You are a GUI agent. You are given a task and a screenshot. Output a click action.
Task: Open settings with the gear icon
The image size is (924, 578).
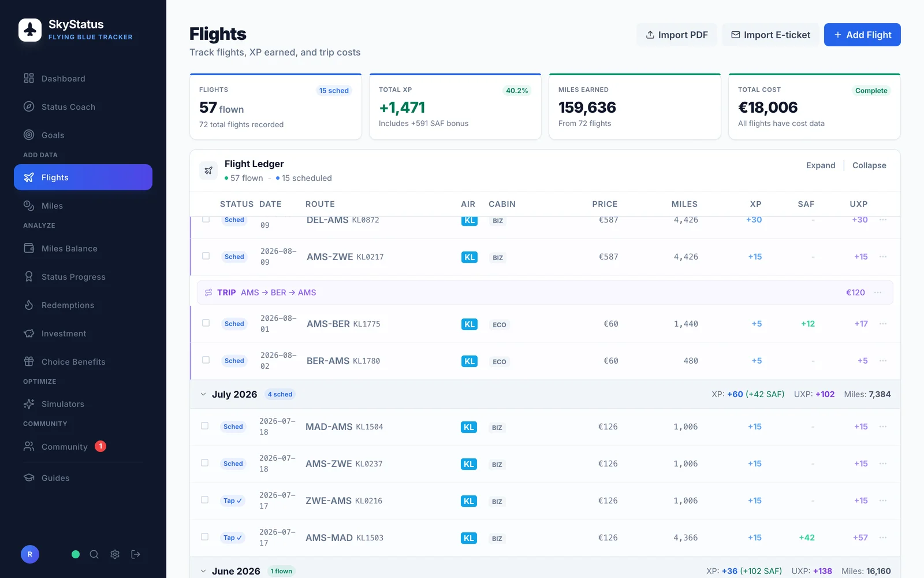point(115,554)
